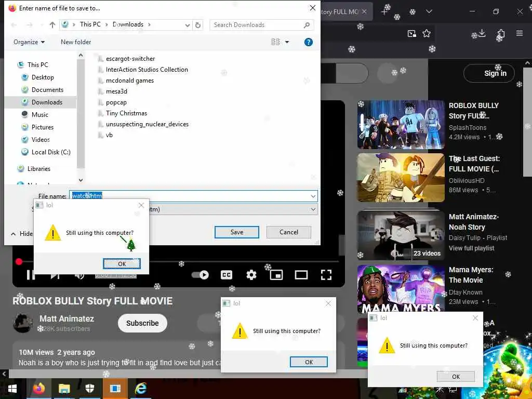
Task: Open Organize menu in save dialog
Action: click(29, 42)
